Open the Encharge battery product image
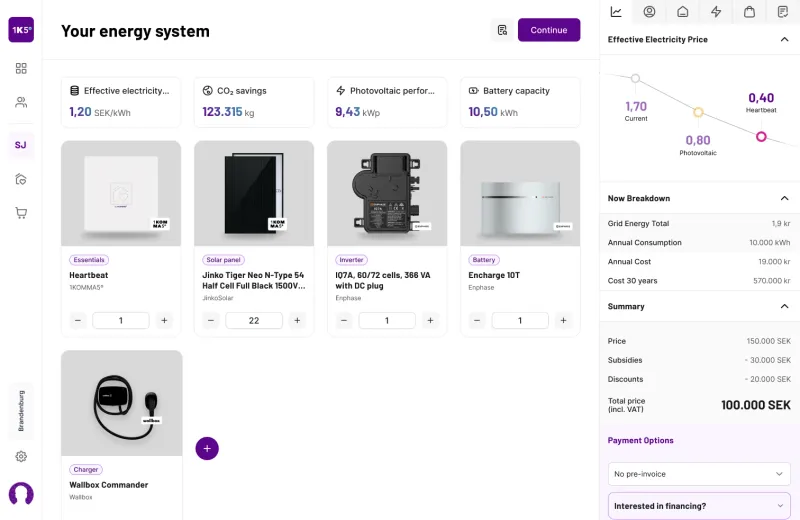Viewport: 800px width, 520px height. pos(520,193)
